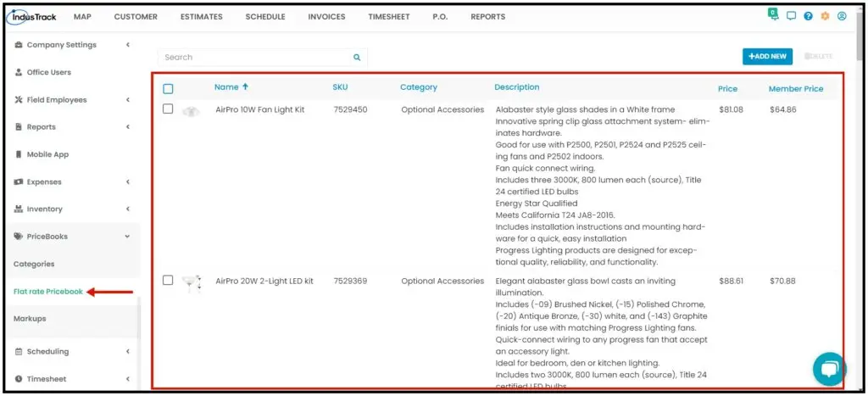Sort by the Price column header
Screen dimensions: 868x396
[727, 89]
